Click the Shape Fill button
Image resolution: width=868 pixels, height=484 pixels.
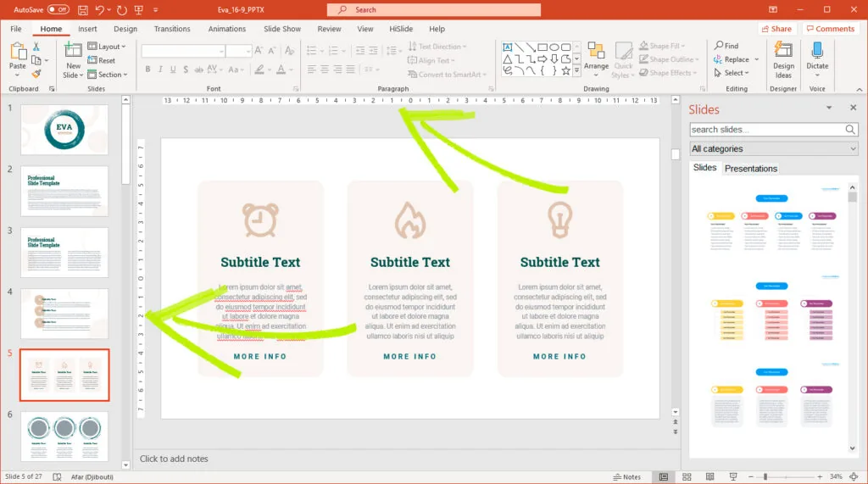(662, 46)
